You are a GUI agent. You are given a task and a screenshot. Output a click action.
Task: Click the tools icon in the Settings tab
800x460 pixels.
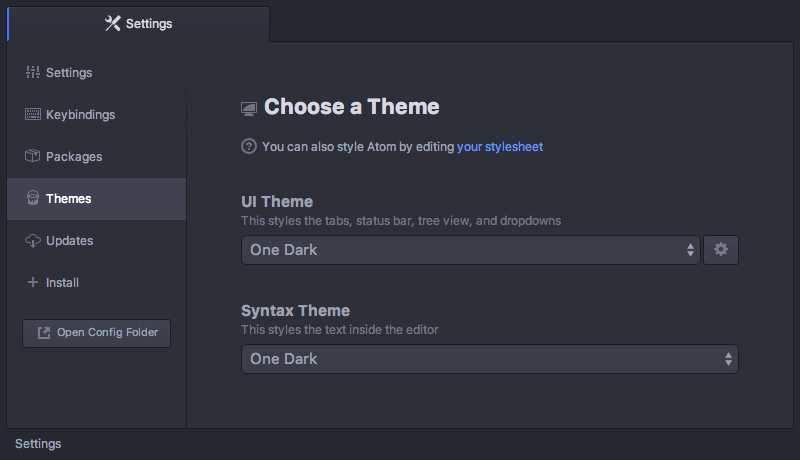coord(112,23)
